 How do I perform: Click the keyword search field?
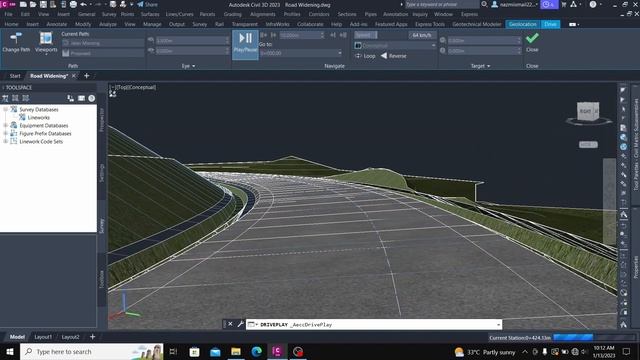(x=442, y=4)
